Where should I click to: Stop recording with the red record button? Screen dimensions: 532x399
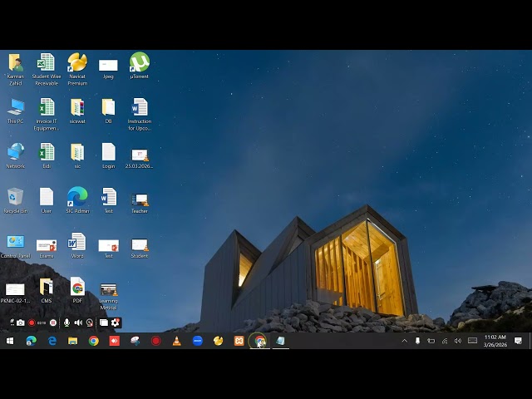[32, 323]
